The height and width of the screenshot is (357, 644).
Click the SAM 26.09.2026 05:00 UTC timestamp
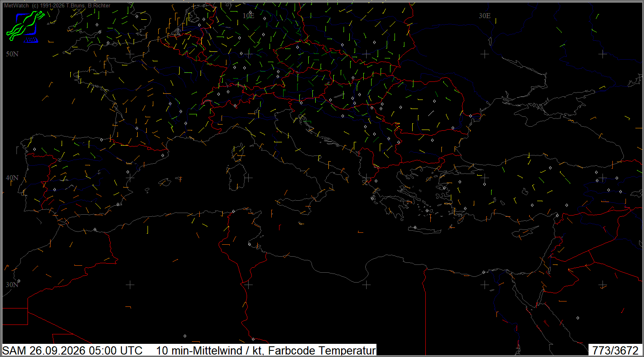73,350
